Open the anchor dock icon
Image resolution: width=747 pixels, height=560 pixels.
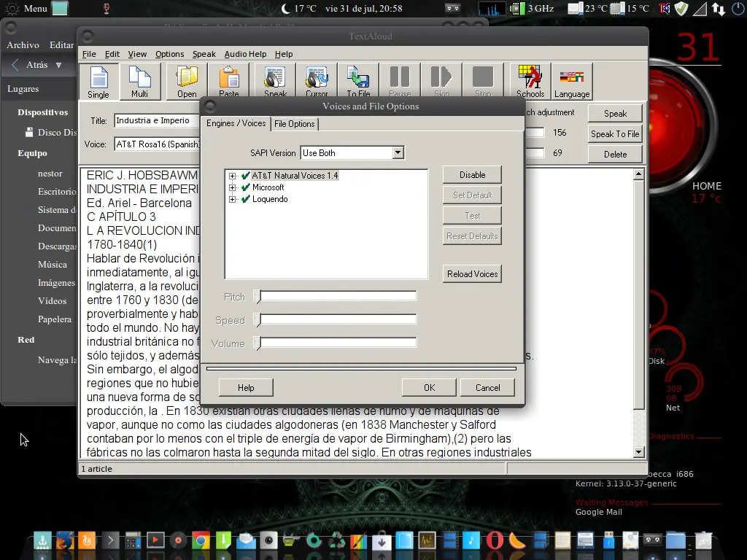[x=42, y=540]
